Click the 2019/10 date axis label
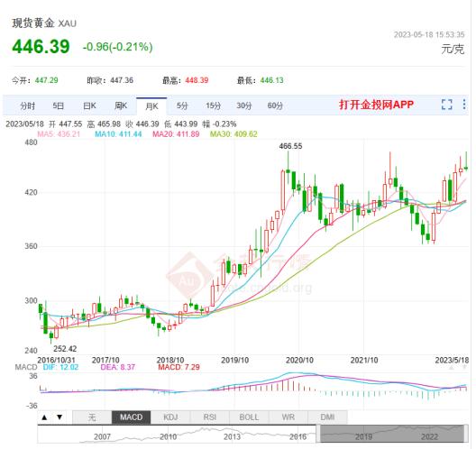This screenshot has height=449, width=476. point(234,361)
